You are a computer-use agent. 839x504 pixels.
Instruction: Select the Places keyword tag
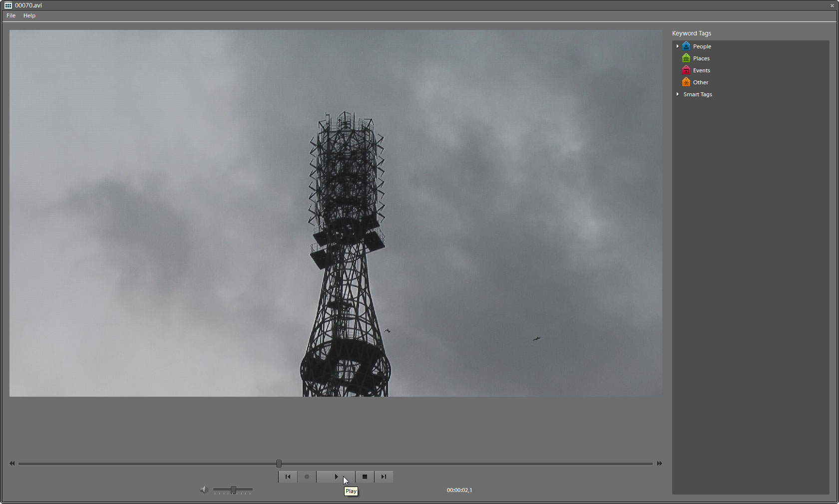coord(701,58)
